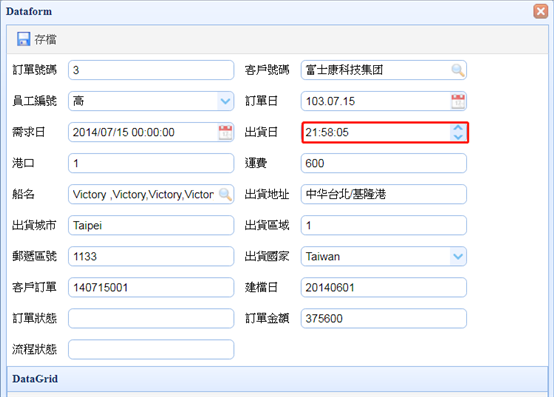Open calendar picker for 需求日 field
This screenshot has width=554, height=397.
point(225,132)
